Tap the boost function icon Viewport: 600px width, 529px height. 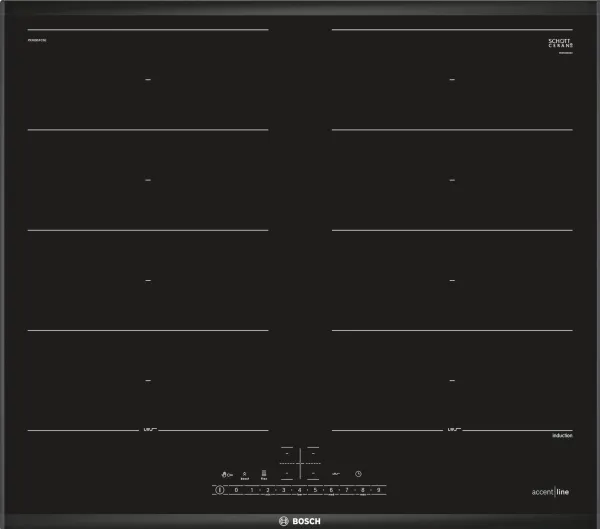(x=245, y=476)
